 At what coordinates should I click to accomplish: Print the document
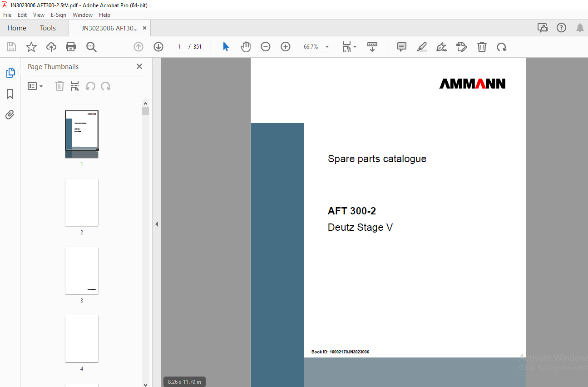click(x=71, y=47)
